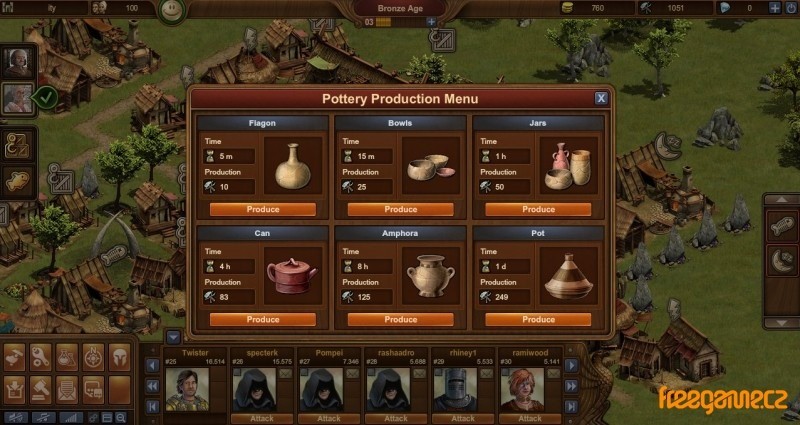Attack player specterk
Image resolution: width=800 pixels, height=425 pixels.
coord(262,418)
